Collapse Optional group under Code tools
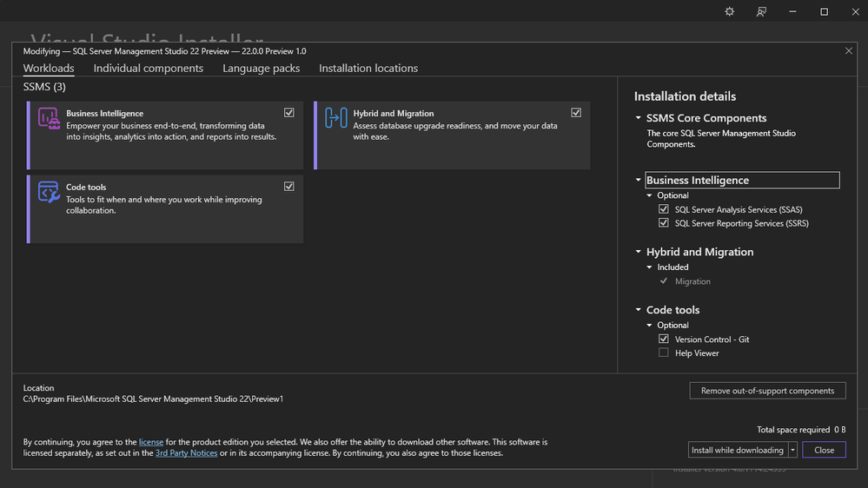This screenshot has width=868, height=488. pyautogui.click(x=649, y=326)
